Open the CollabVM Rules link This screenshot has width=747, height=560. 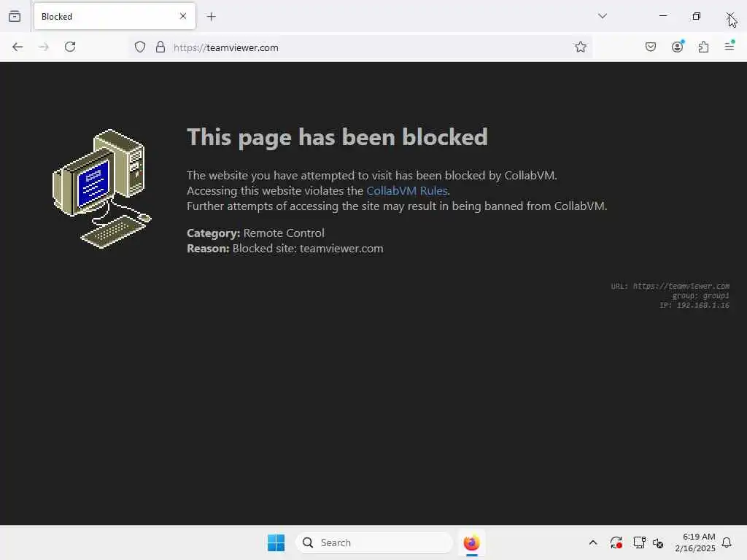pyautogui.click(x=407, y=191)
